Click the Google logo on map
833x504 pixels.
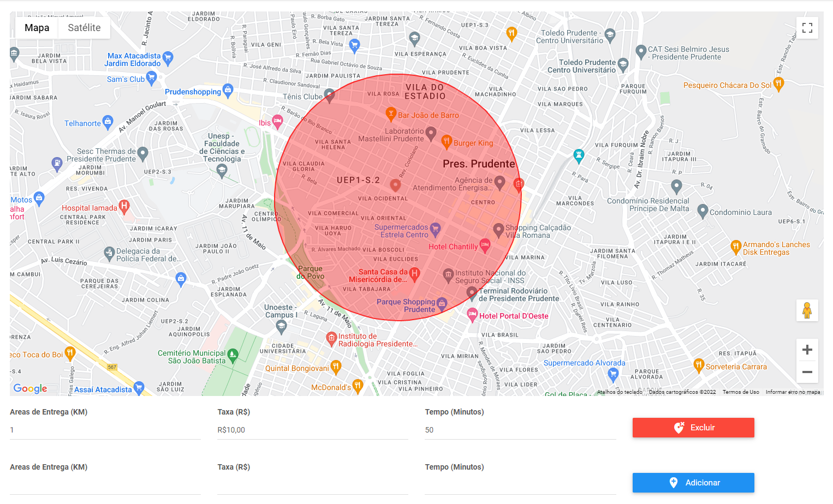pyautogui.click(x=31, y=388)
